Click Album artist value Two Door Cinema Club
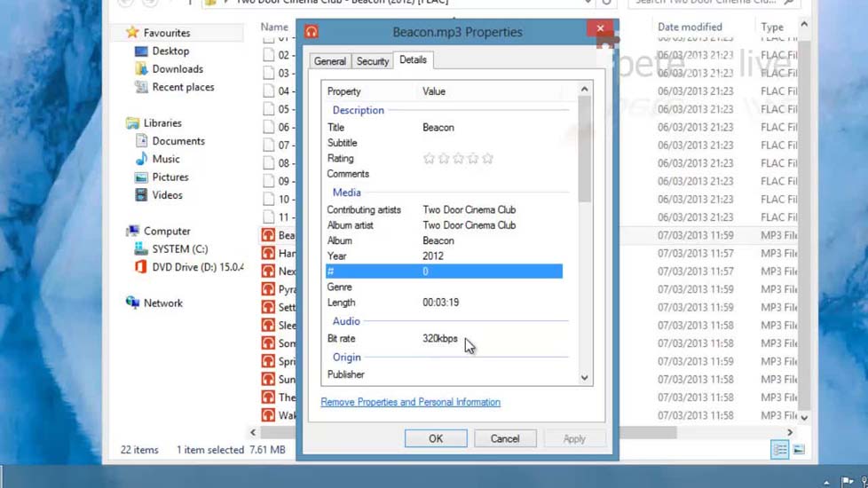868x488 pixels. pyautogui.click(x=469, y=225)
